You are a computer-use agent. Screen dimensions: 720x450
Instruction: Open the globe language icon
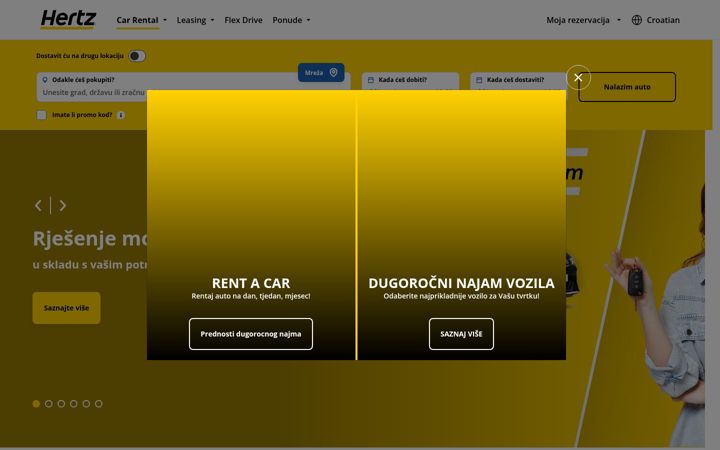[x=636, y=20]
